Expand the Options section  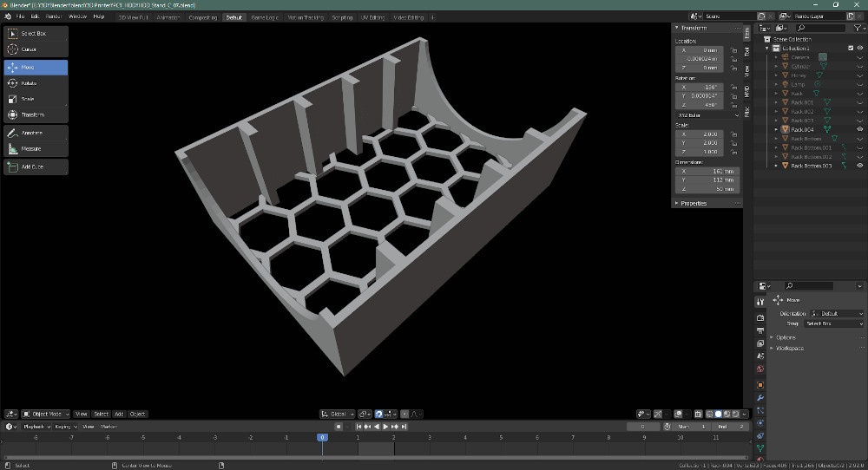(786, 338)
